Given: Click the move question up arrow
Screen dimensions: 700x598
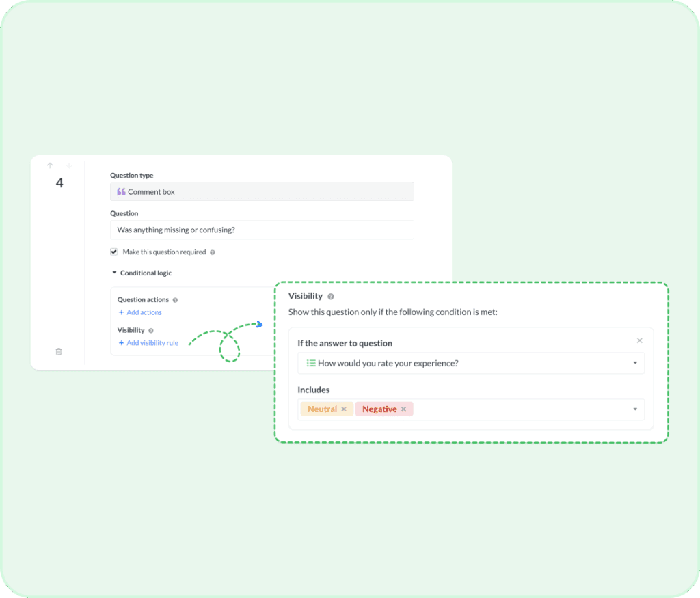Looking at the screenshot, I should (50, 165).
